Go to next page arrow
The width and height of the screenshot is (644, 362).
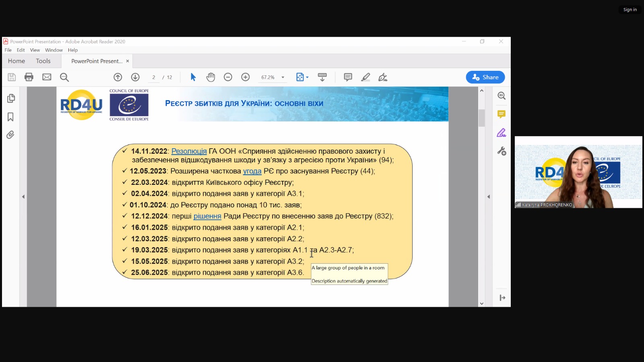[135, 77]
